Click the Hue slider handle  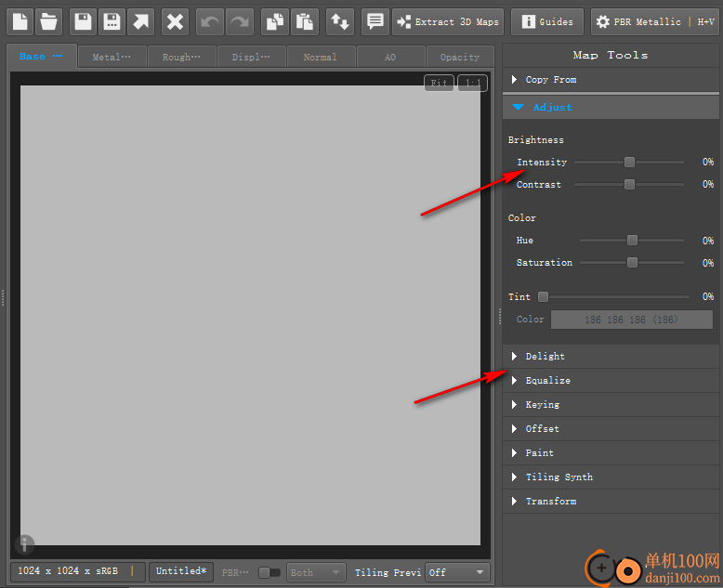[x=632, y=240]
